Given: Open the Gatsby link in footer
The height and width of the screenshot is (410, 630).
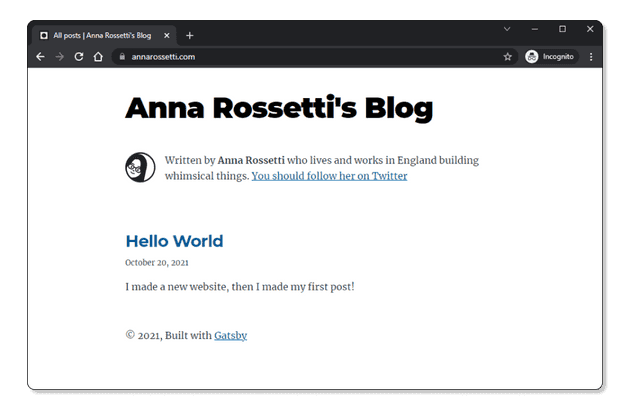Looking at the screenshot, I should click(230, 335).
